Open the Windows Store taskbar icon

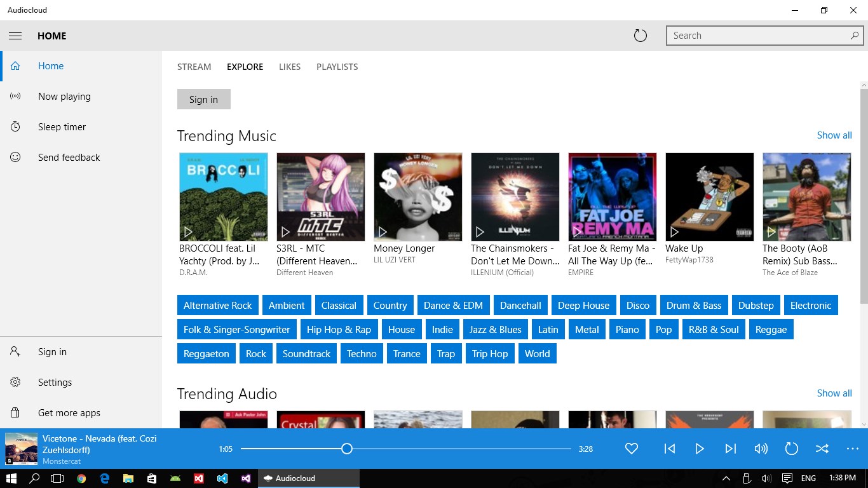click(x=152, y=478)
